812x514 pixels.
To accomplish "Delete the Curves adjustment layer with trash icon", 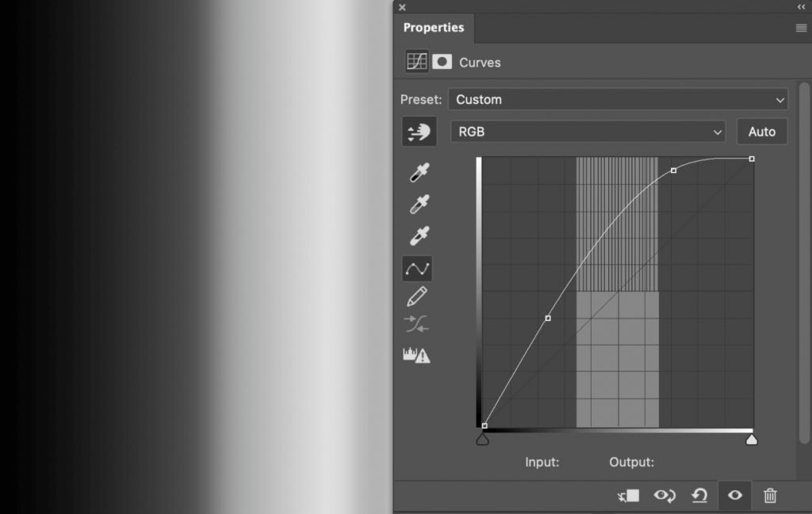I will [770, 496].
